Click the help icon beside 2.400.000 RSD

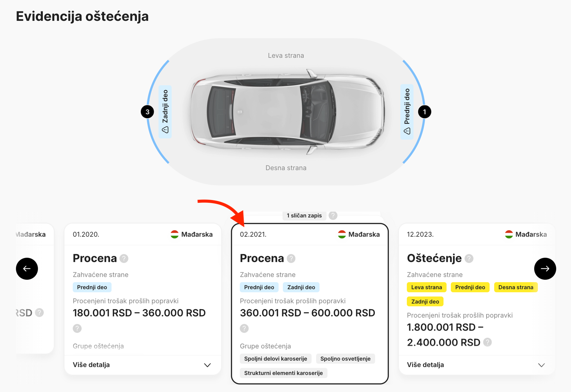pyautogui.click(x=487, y=342)
